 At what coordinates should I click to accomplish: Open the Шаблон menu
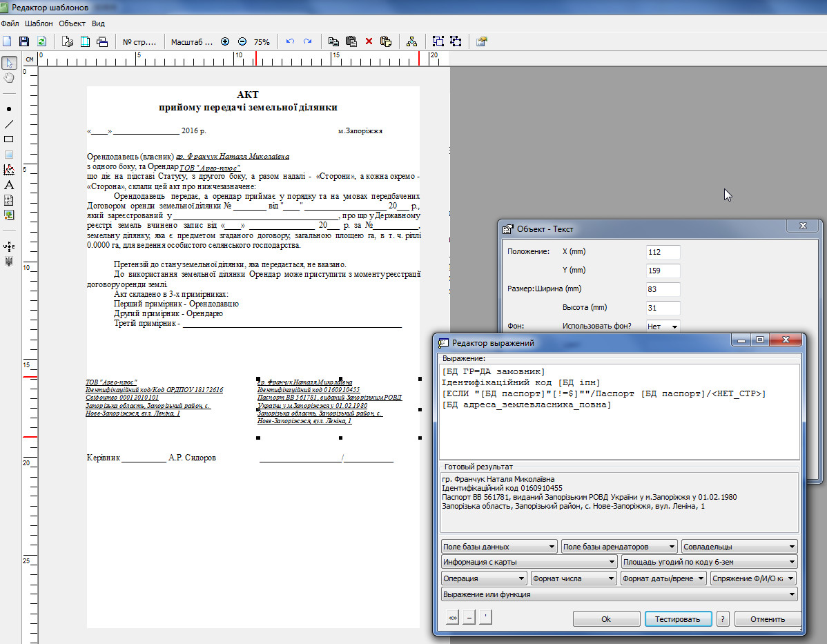tap(39, 23)
